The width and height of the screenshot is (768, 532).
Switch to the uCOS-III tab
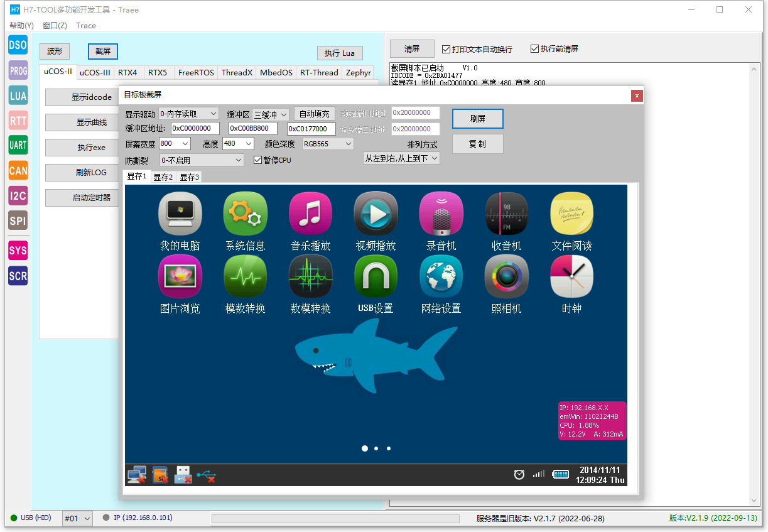click(95, 72)
